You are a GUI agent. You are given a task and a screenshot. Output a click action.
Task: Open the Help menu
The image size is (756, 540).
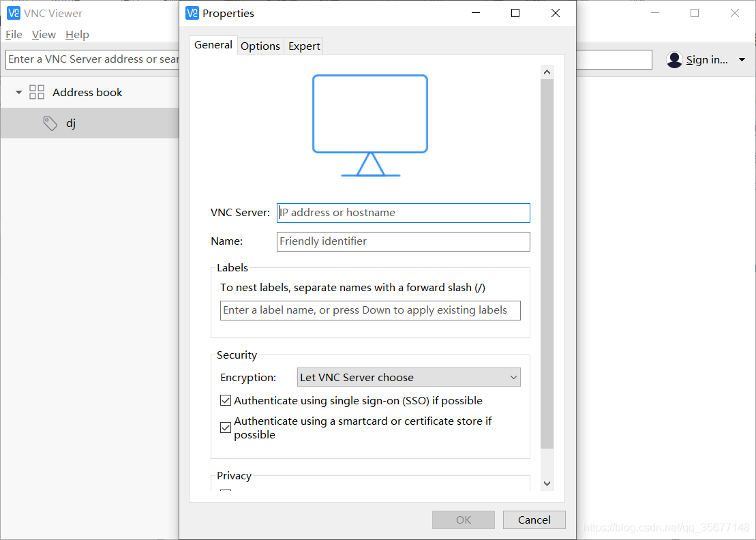[77, 35]
